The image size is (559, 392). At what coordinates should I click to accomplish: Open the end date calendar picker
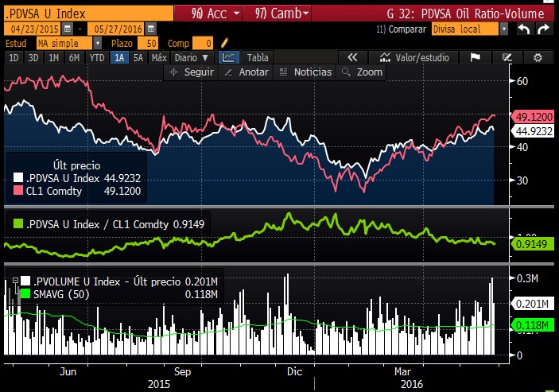coord(151,29)
